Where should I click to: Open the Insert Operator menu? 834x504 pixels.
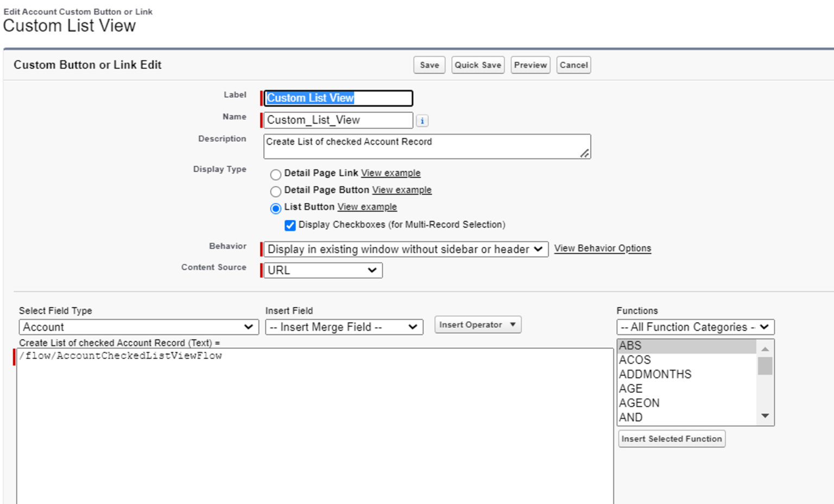[x=477, y=324]
